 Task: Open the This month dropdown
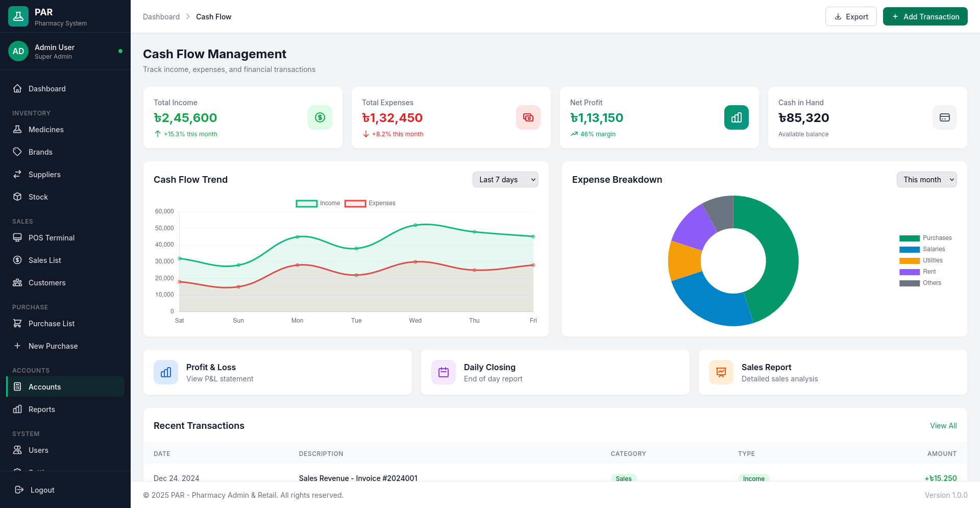click(926, 179)
